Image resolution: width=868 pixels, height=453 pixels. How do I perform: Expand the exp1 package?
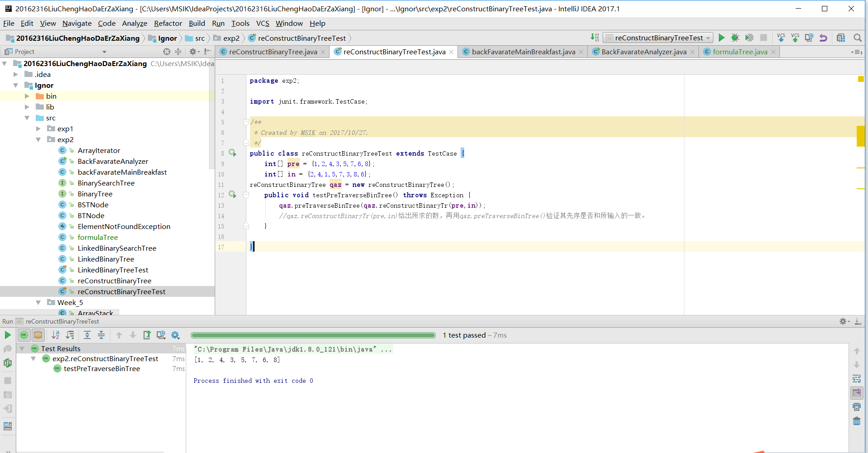click(x=38, y=129)
